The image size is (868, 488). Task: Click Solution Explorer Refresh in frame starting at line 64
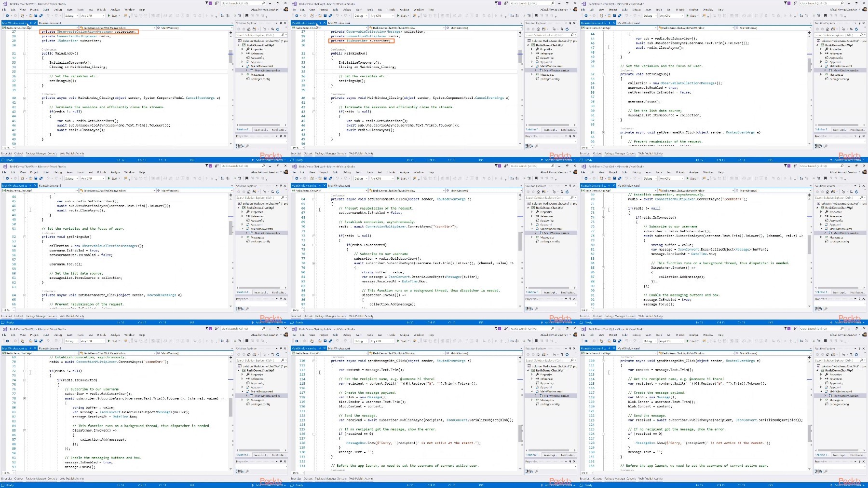coord(567,192)
